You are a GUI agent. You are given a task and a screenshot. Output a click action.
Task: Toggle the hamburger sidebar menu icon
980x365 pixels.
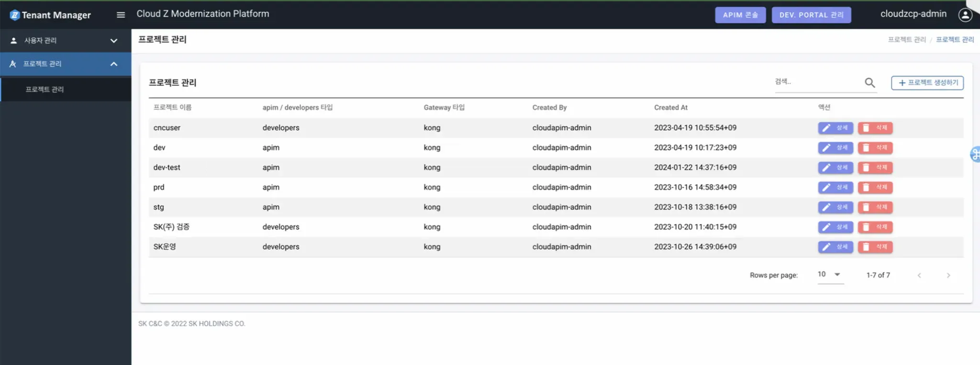click(x=121, y=15)
